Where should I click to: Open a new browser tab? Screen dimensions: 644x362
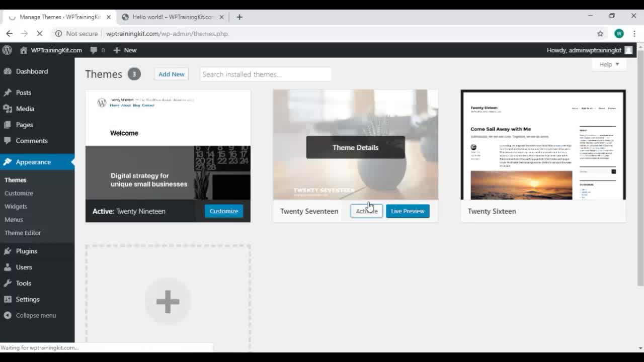(239, 17)
